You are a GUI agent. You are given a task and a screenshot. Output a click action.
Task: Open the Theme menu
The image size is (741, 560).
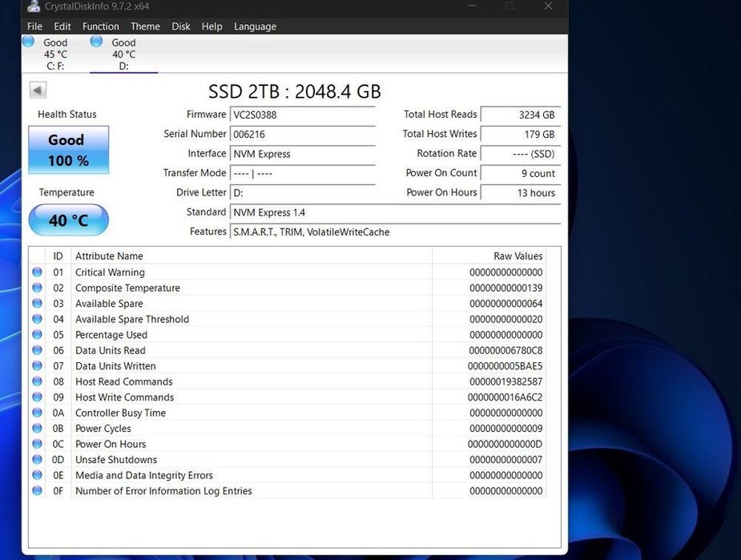pos(145,26)
